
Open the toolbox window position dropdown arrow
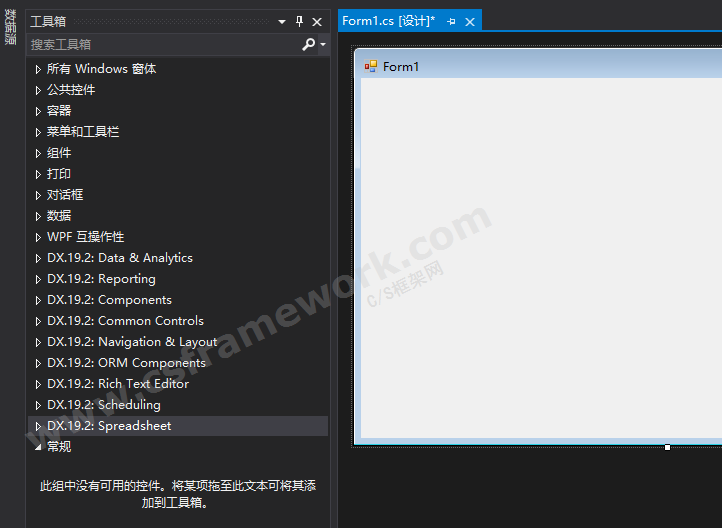tap(282, 21)
